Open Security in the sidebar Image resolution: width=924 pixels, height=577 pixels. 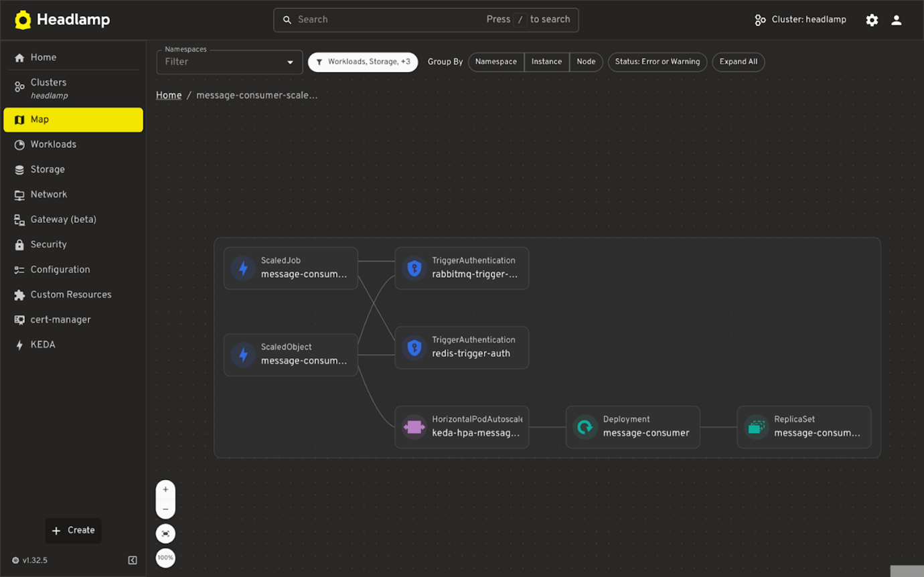pyautogui.click(x=74, y=245)
